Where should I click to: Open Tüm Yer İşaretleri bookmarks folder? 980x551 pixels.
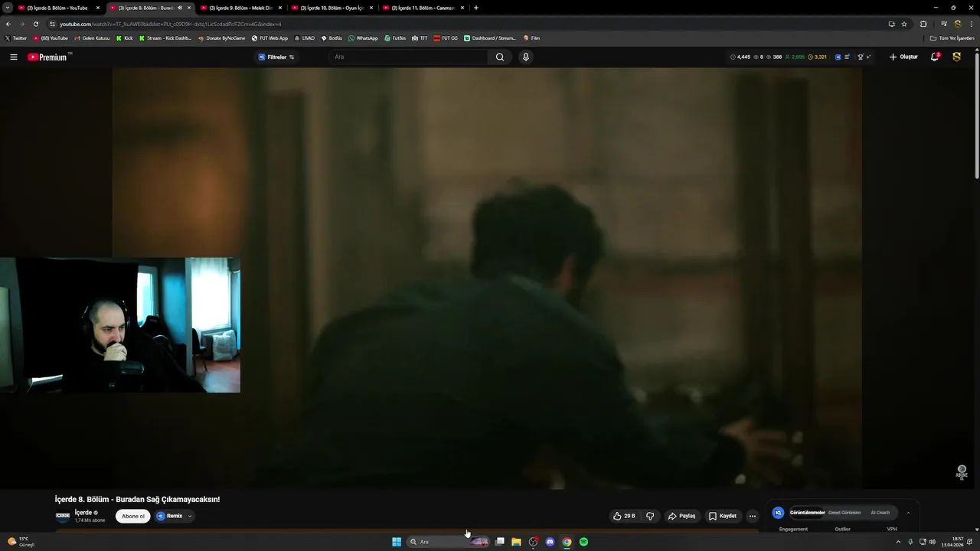coord(952,38)
